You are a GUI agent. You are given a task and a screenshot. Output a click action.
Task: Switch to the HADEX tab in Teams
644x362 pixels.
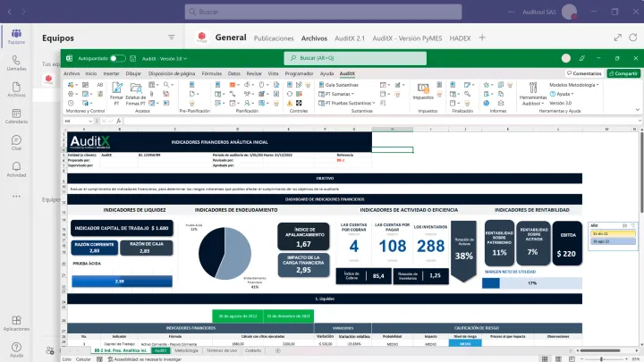[460, 38]
